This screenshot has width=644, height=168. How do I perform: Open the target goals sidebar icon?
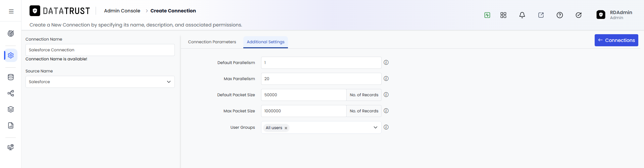[x=11, y=34]
